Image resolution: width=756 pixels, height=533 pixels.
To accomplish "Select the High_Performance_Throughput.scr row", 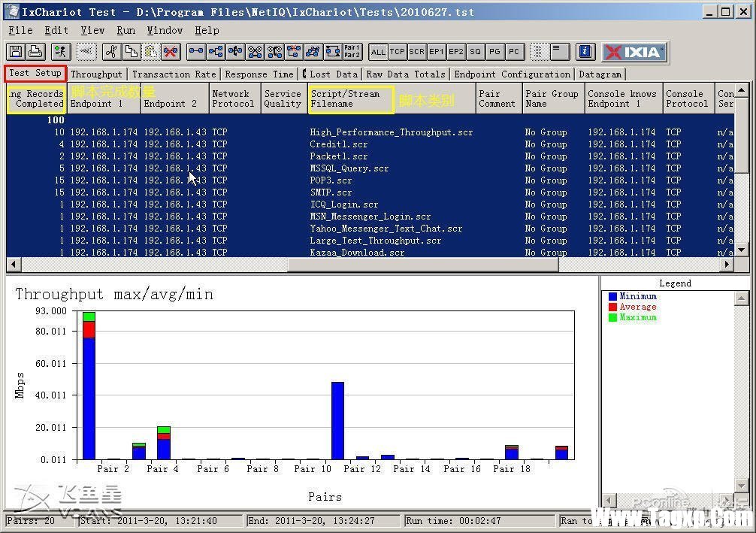I will [391, 132].
